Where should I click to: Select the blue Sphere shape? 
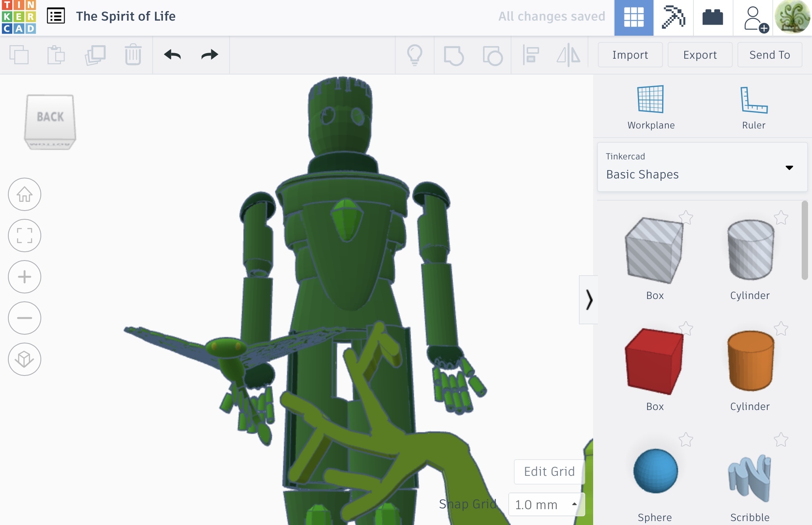[x=655, y=471]
